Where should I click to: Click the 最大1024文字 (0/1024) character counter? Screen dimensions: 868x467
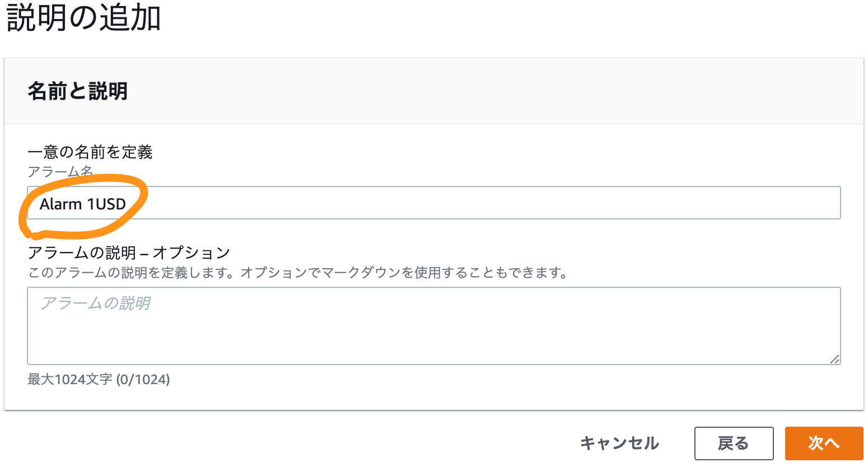coord(99,380)
